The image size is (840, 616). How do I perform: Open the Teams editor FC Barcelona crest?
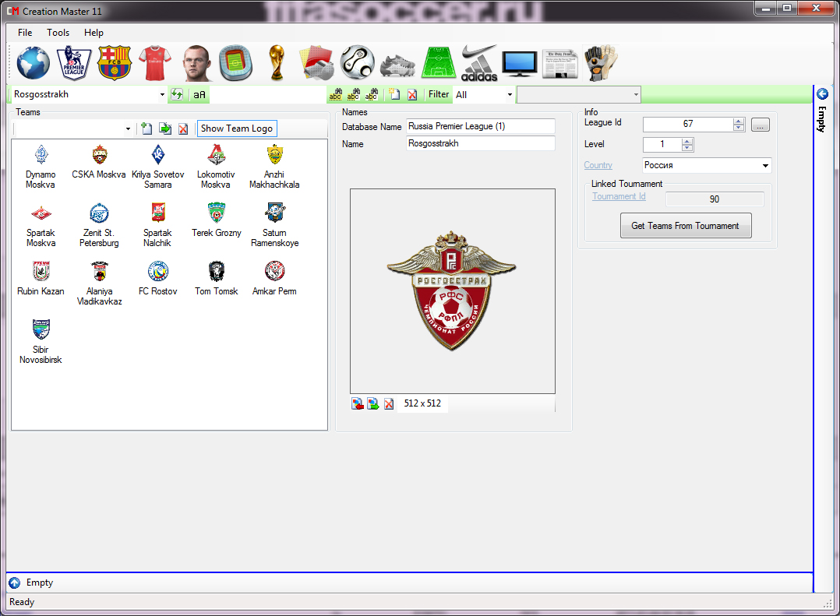pos(114,63)
